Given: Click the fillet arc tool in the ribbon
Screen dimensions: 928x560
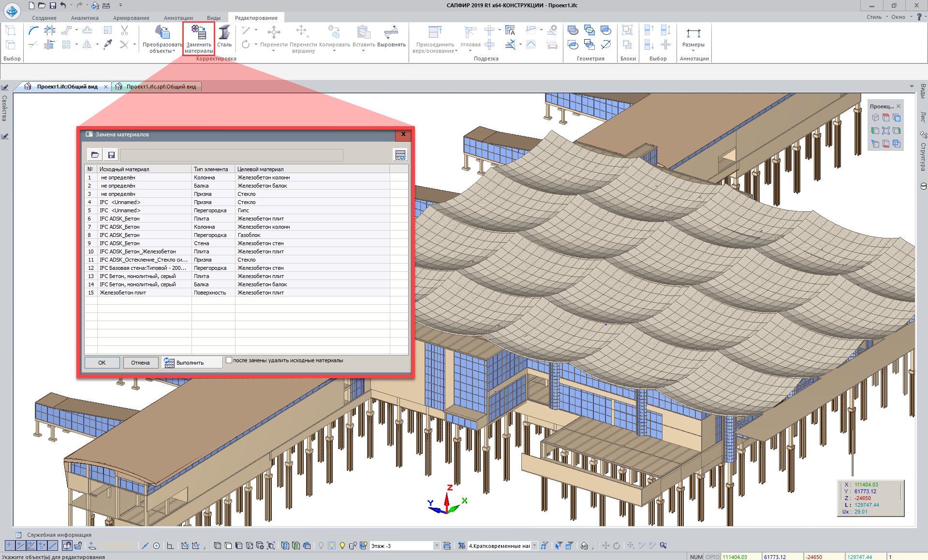Looking at the screenshot, I should click(33, 30).
